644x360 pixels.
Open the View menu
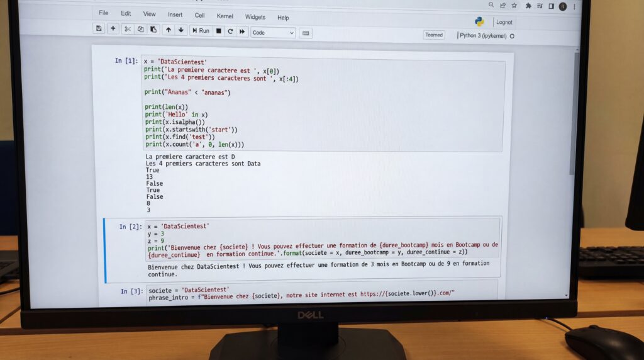coord(150,14)
